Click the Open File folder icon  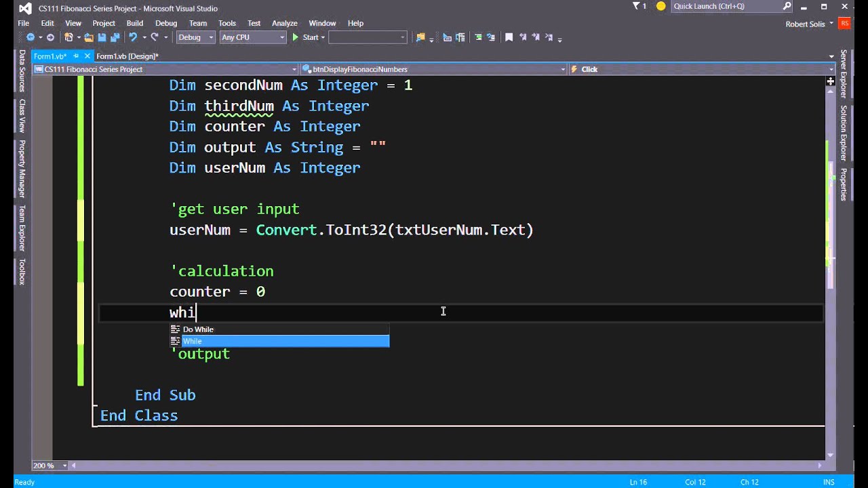point(89,37)
